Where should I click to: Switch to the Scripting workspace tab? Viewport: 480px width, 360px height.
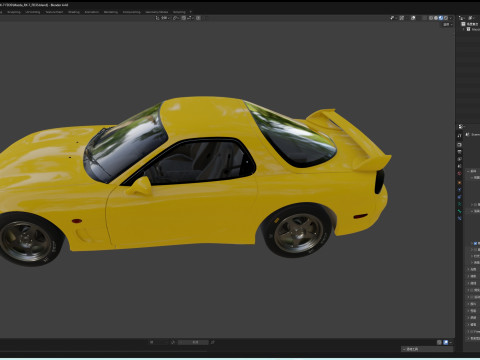[179, 12]
